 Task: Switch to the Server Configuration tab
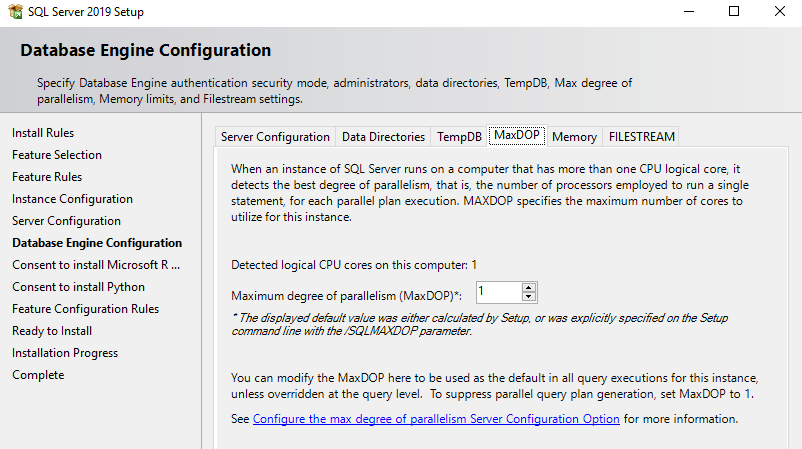coord(275,137)
